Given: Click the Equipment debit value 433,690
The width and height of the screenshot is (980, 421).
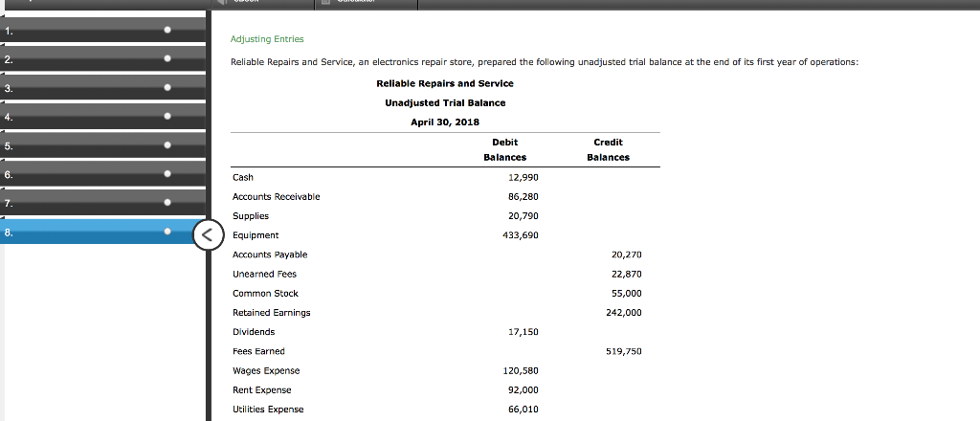Looking at the screenshot, I should click(x=521, y=235).
